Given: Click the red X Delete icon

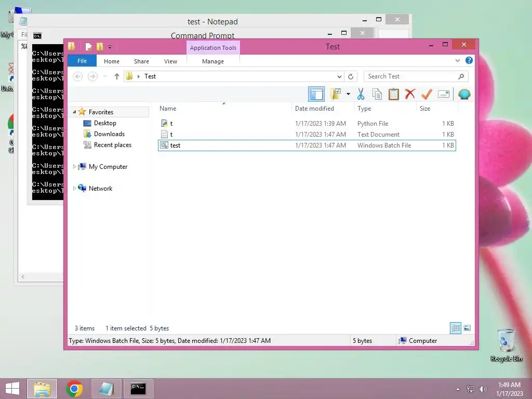Looking at the screenshot, I should [410, 94].
